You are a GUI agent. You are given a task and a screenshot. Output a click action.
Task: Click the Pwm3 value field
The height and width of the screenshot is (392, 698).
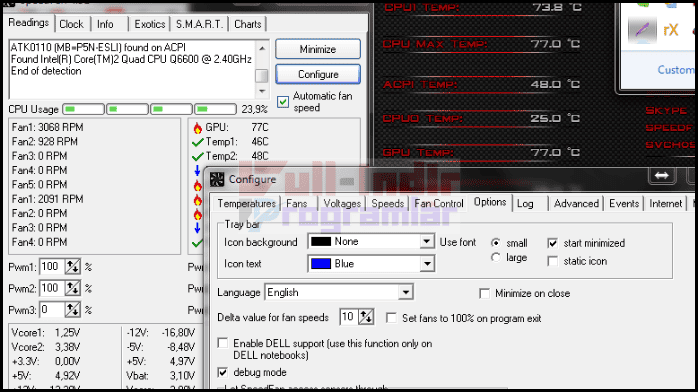(52, 310)
